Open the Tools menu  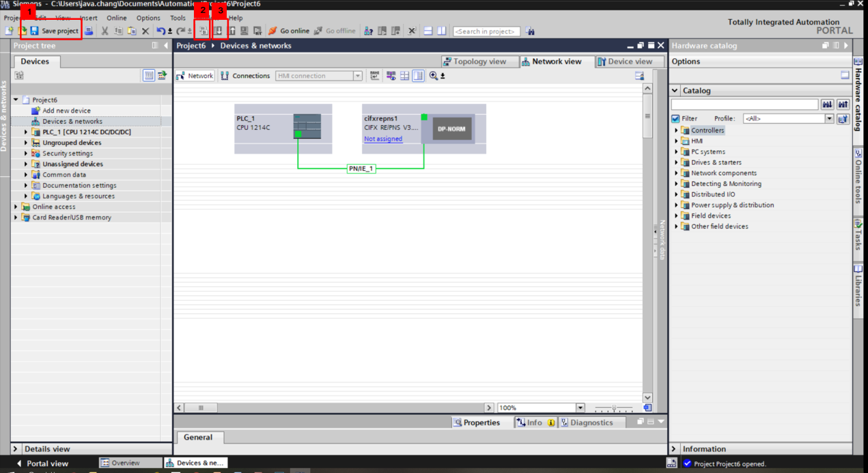pyautogui.click(x=178, y=18)
